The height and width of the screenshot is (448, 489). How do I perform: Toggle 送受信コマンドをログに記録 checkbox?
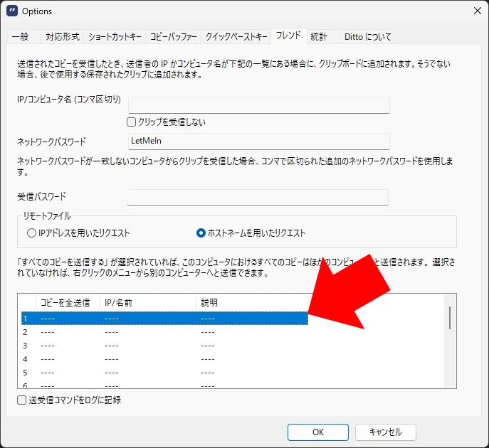(x=22, y=400)
